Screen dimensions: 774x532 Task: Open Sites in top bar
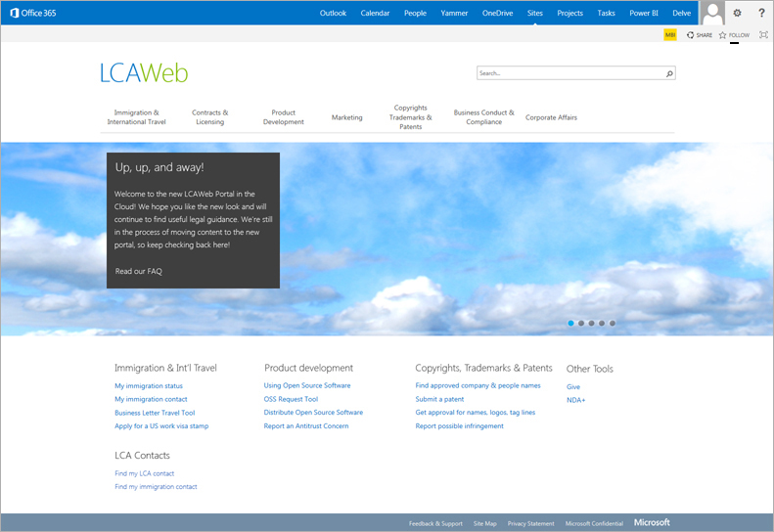[x=534, y=13]
